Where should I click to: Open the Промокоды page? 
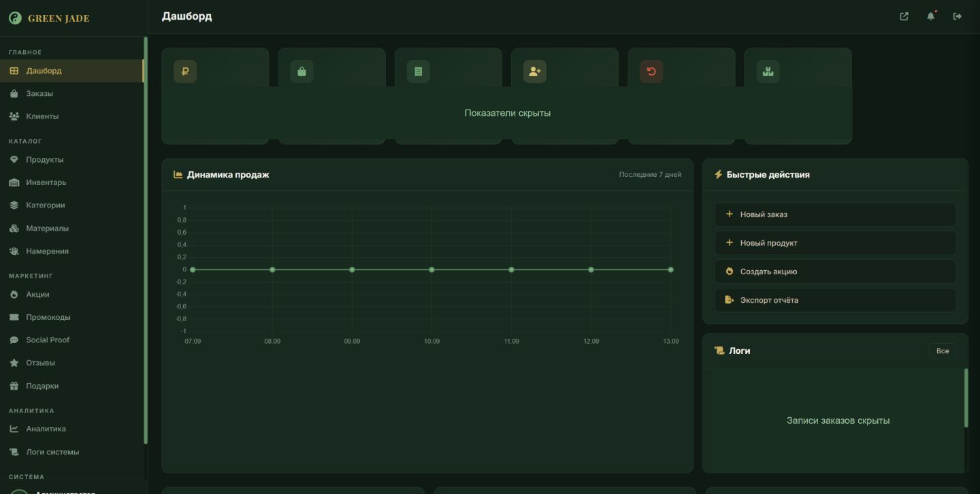click(71, 317)
